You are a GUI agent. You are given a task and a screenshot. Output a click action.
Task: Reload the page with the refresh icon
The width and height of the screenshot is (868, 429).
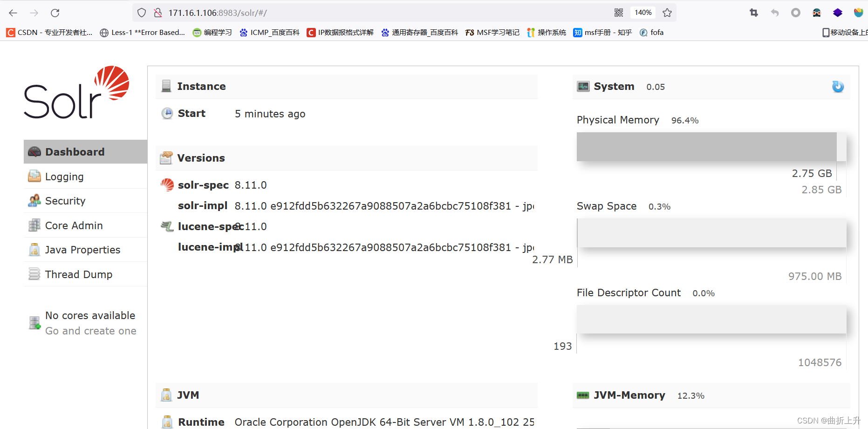55,13
